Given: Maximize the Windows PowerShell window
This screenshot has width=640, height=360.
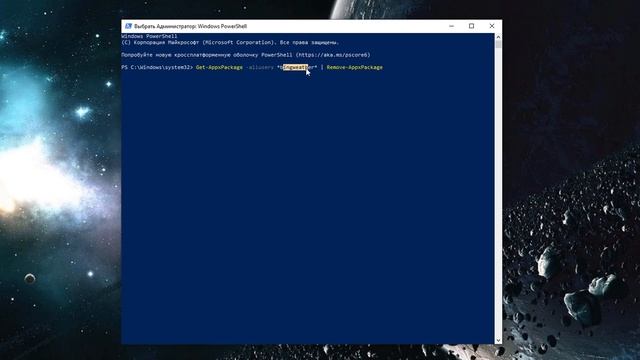Looking at the screenshot, I should coord(471,26).
